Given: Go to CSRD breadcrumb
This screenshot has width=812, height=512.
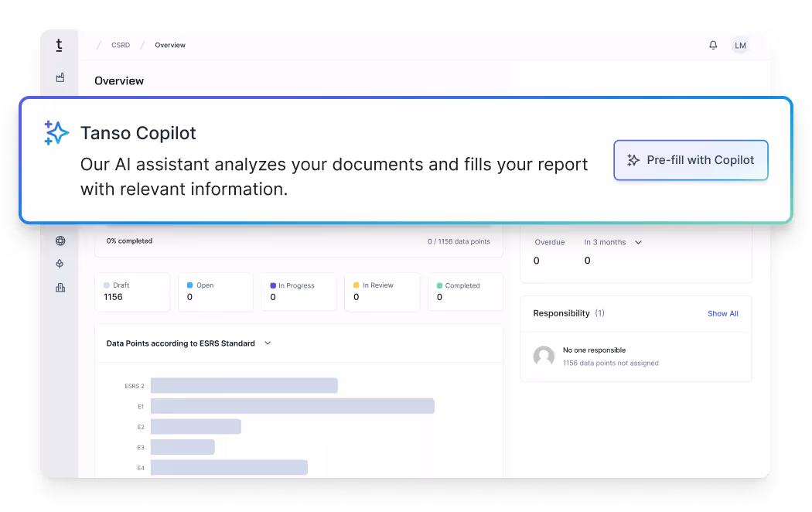Looking at the screenshot, I should coord(121,45).
